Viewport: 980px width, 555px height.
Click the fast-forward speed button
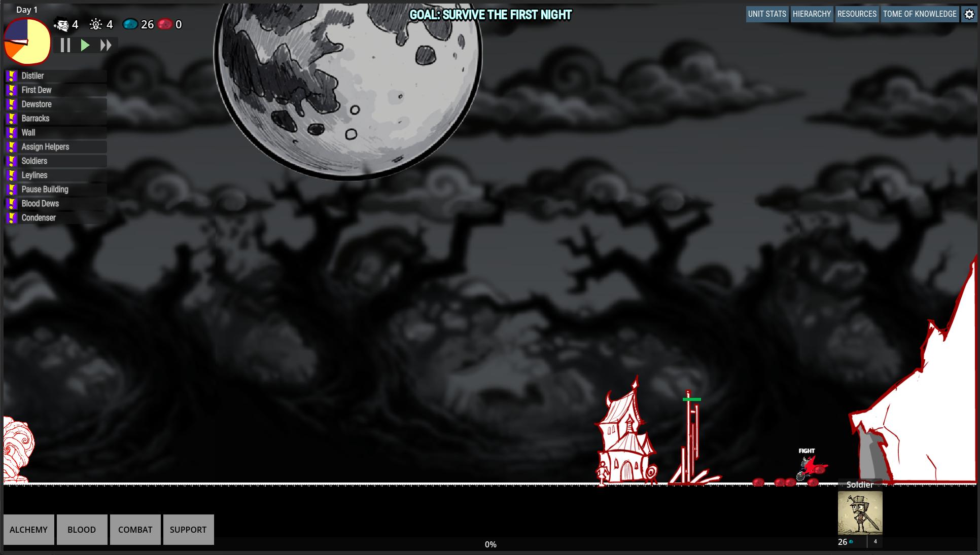tap(106, 46)
